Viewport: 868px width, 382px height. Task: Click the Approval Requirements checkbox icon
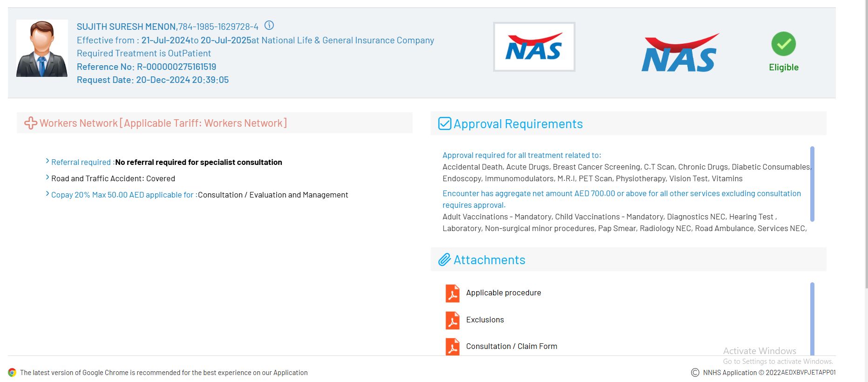[x=445, y=123]
